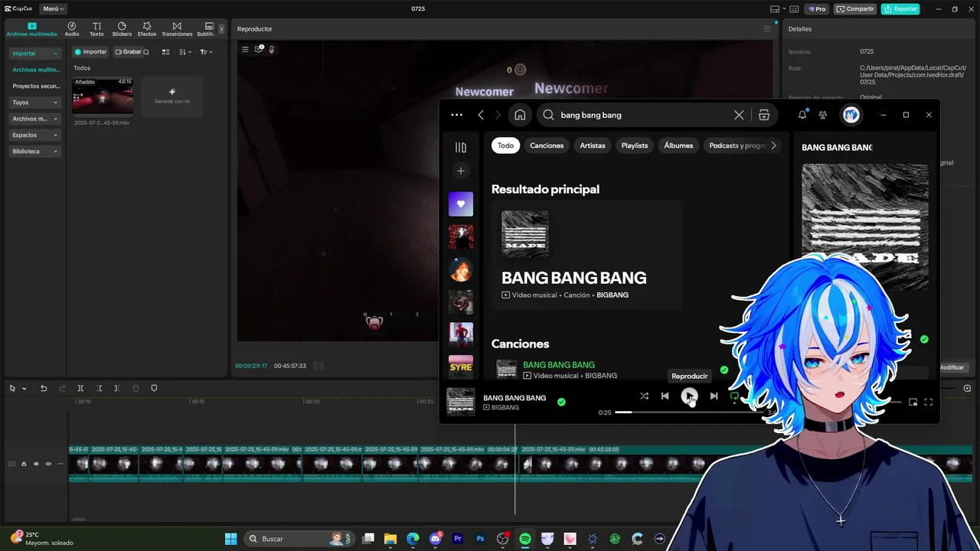Click the Importar button in media panel
Screen dimensions: 980x551
[90, 52]
